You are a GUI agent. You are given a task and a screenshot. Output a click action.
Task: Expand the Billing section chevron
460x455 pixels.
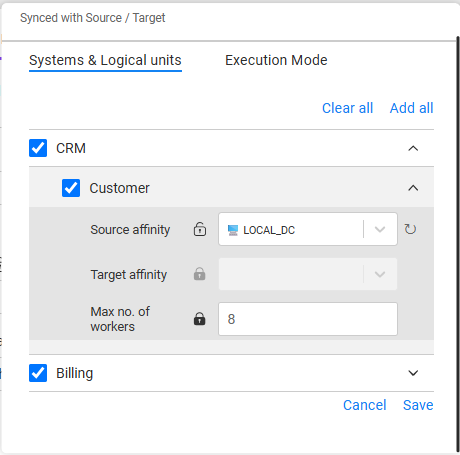[x=413, y=373]
